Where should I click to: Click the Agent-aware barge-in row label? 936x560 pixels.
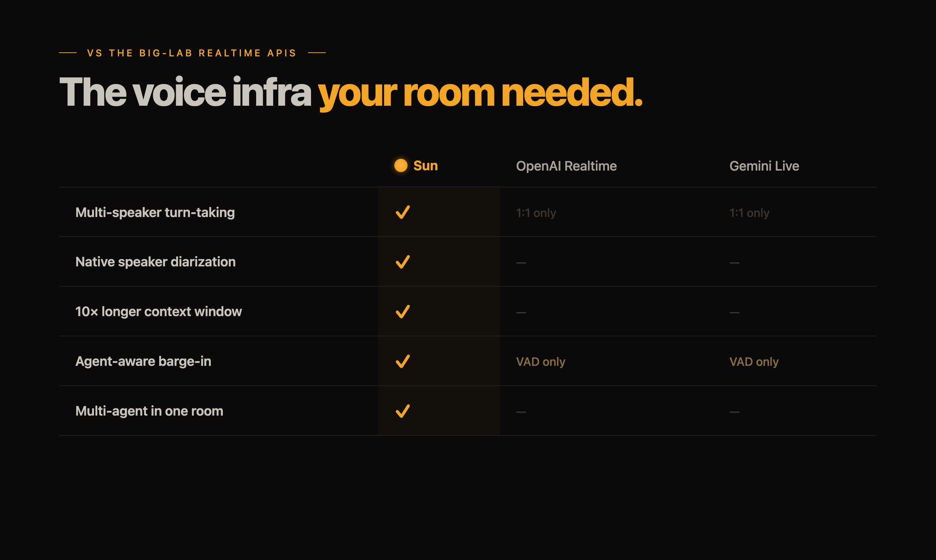(143, 361)
